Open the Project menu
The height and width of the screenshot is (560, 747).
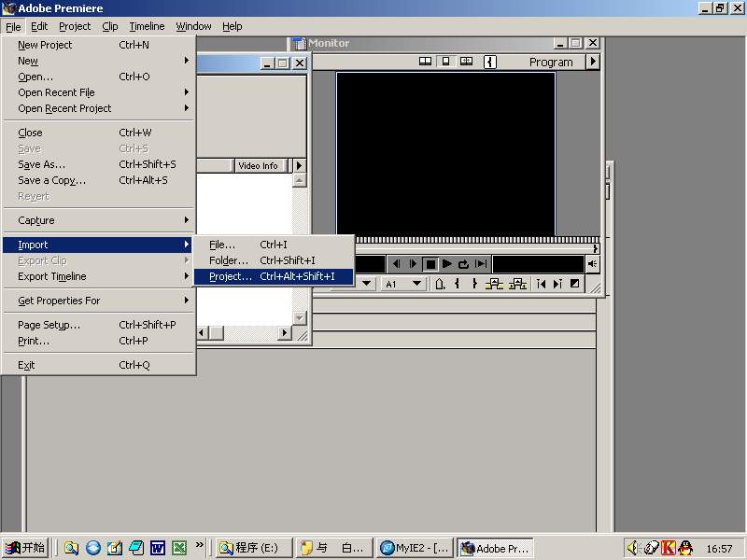(75, 27)
